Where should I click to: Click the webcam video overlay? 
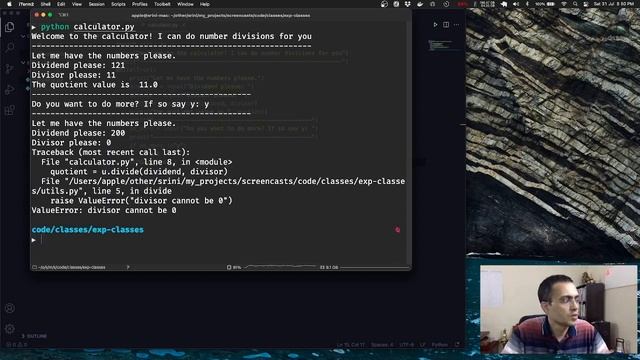pos(558,309)
